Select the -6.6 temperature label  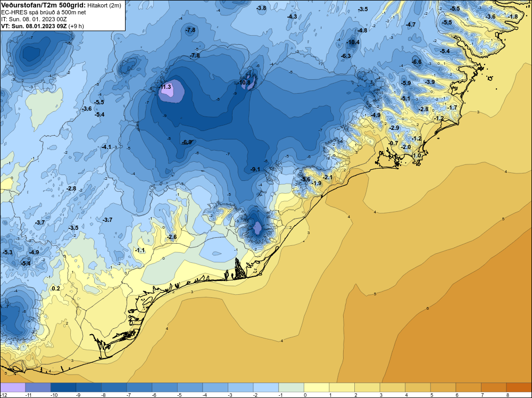click(x=417, y=62)
